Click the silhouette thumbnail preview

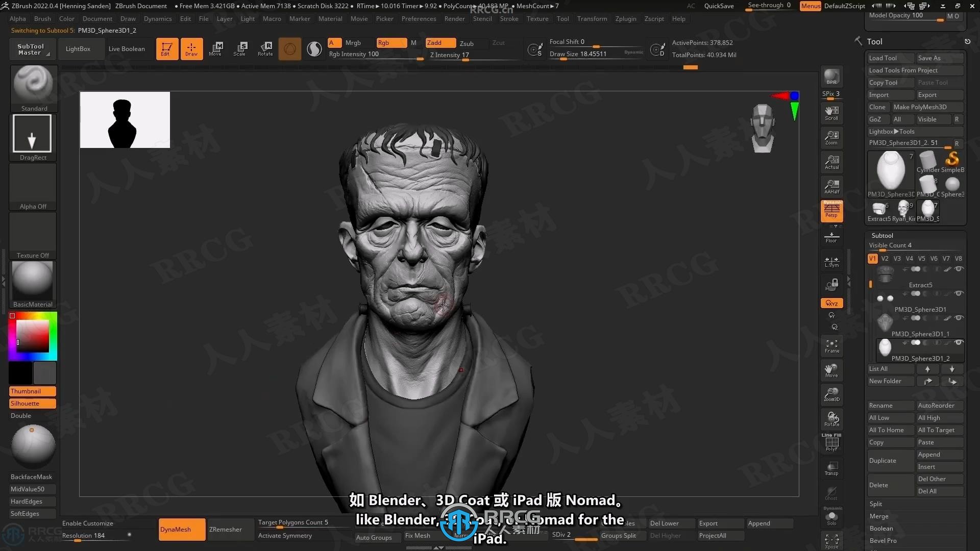[125, 120]
